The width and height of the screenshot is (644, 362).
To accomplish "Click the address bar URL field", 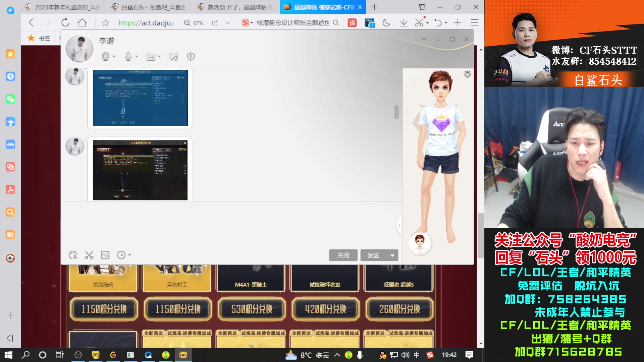I will 146,23.
